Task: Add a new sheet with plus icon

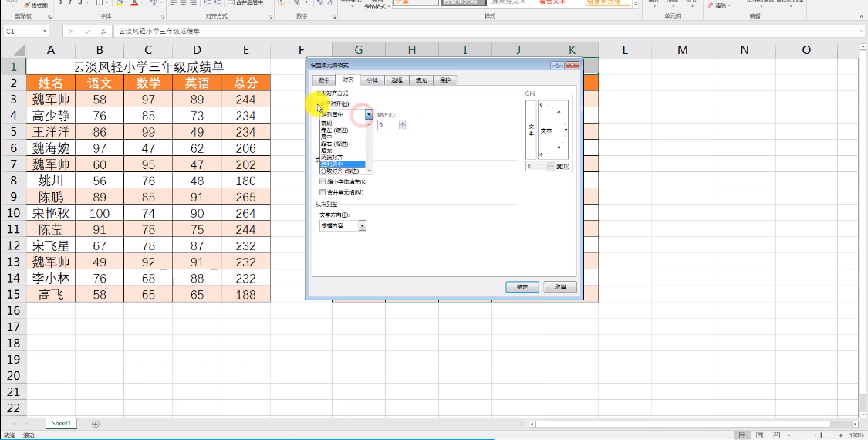Action: coord(95,424)
